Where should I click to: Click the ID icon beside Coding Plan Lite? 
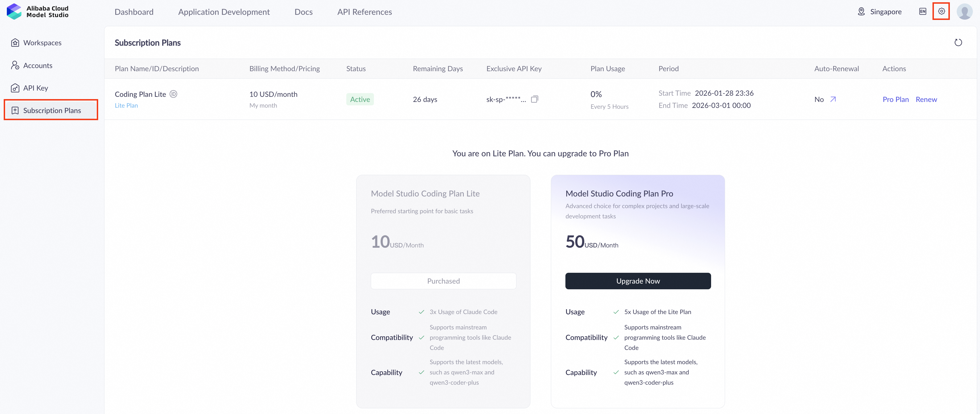point(174,94)
